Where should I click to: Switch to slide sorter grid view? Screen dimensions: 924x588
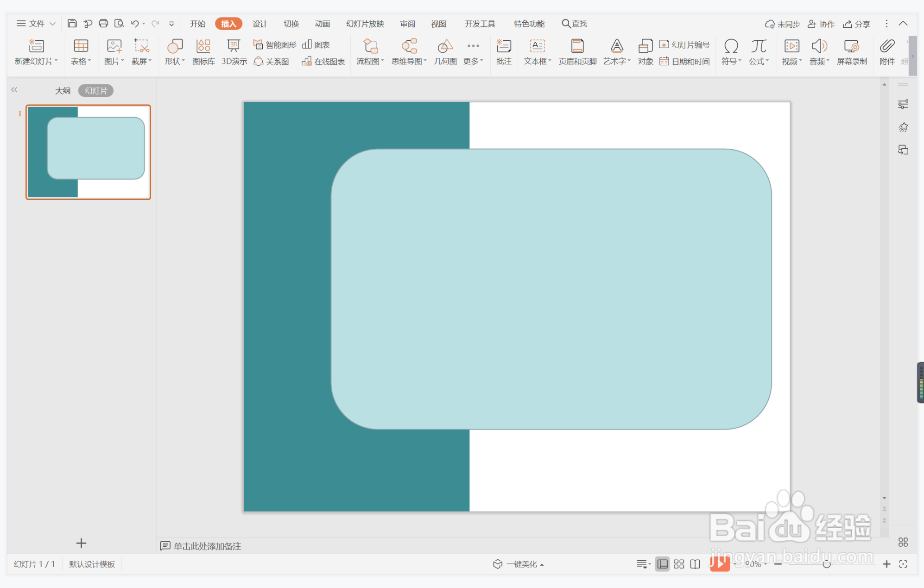(679, 564)
